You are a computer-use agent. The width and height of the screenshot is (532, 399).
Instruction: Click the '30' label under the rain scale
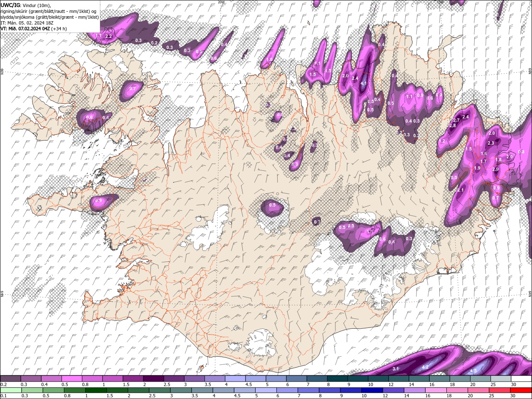click(512, 396)
